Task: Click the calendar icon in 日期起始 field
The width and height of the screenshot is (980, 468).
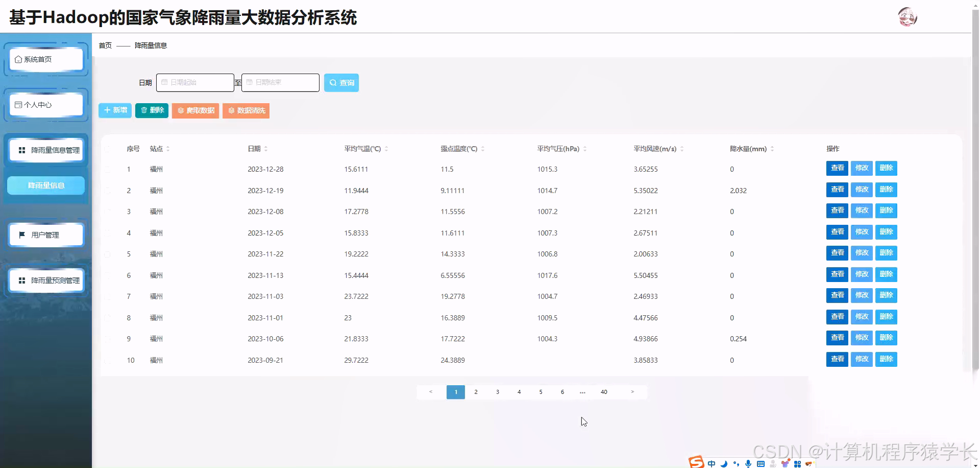Action: point(165,82)
